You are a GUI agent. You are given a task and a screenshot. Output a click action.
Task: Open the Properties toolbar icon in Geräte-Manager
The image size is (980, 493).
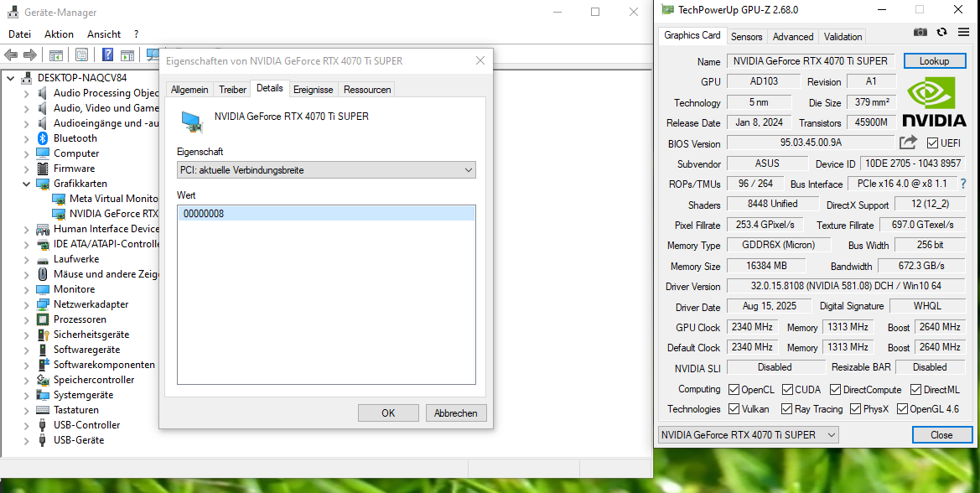[81, 55]
